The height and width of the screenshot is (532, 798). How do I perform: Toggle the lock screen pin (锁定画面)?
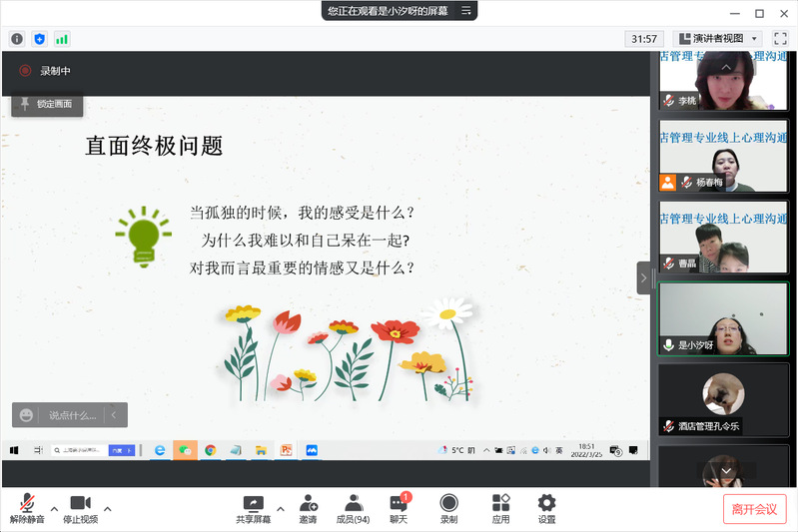tap(46, 104)
